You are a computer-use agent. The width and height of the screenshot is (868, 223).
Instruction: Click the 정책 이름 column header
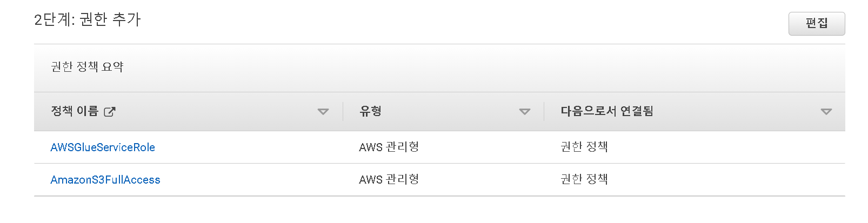coord(75,111)
